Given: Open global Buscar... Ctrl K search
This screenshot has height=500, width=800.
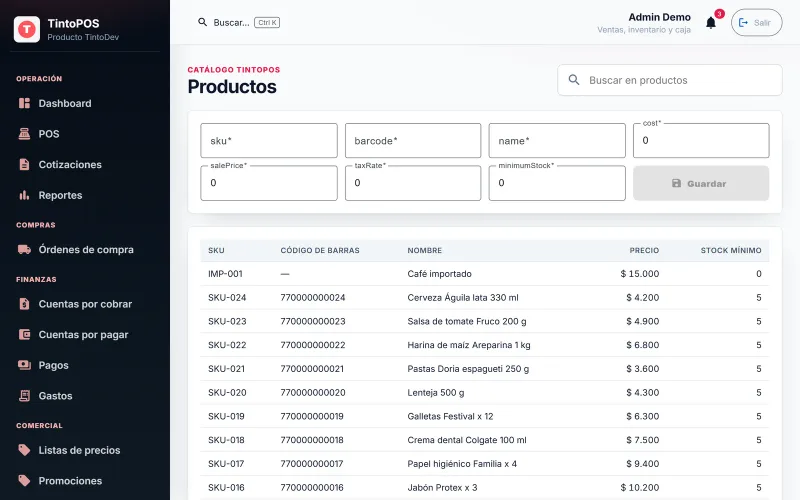Looking at the screenshot, I should tap(238, 22).
